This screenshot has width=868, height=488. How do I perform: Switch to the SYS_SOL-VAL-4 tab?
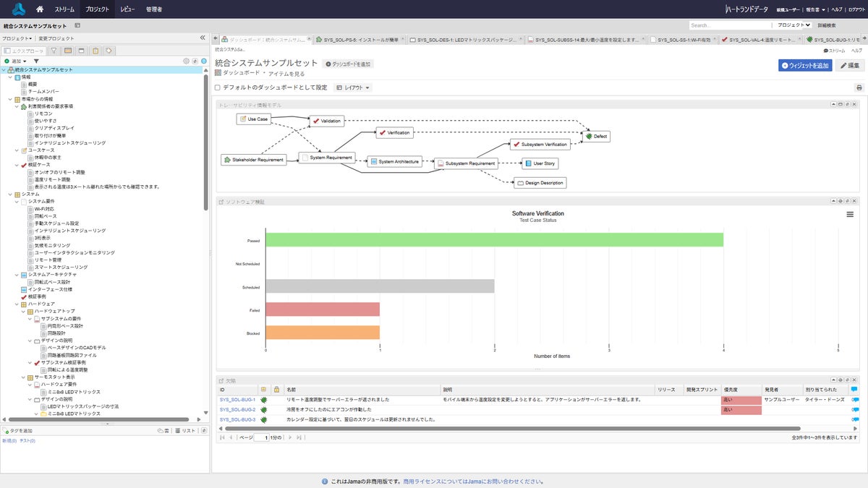759,40
